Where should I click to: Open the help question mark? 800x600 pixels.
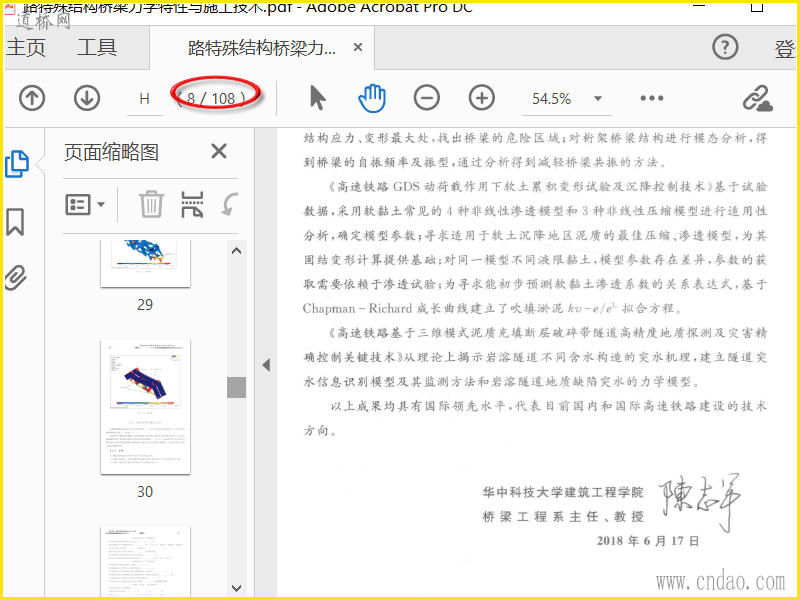click(x=725, y=47)
